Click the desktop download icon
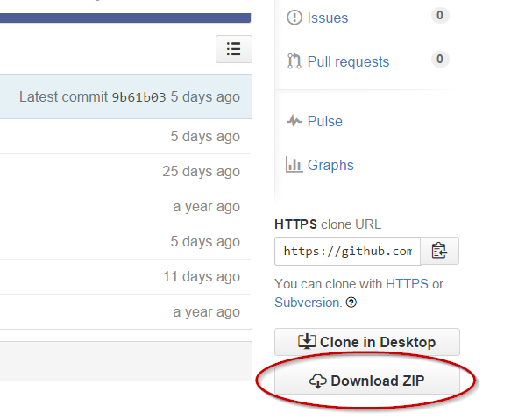 click(307, 342)
